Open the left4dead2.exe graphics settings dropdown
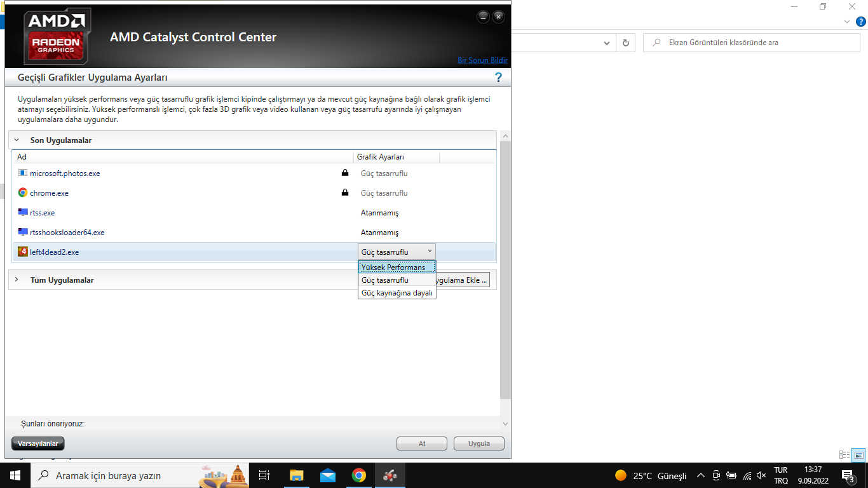868x488 pixels. tap(397, 252)
